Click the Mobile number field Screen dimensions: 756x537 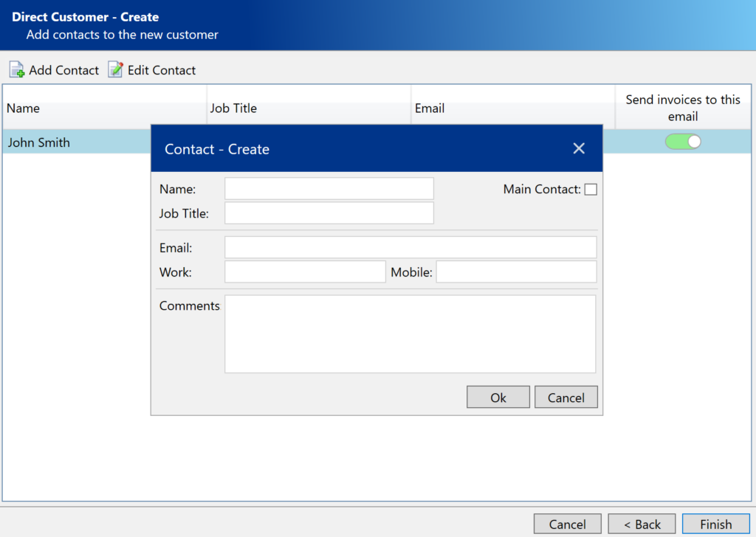tap(516, 271)
